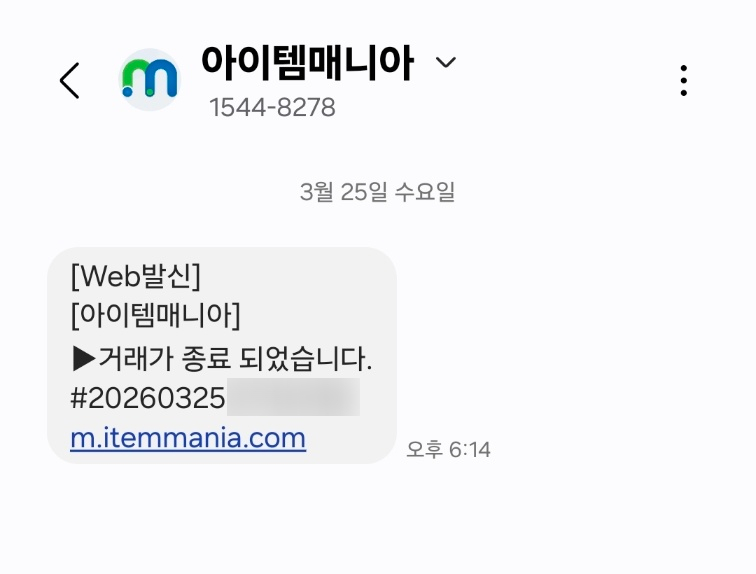The width and height of the screenshot is (756, 574).
Task: Expand the chevron beside 아이템매니아 name
Action: coord(446,62)
